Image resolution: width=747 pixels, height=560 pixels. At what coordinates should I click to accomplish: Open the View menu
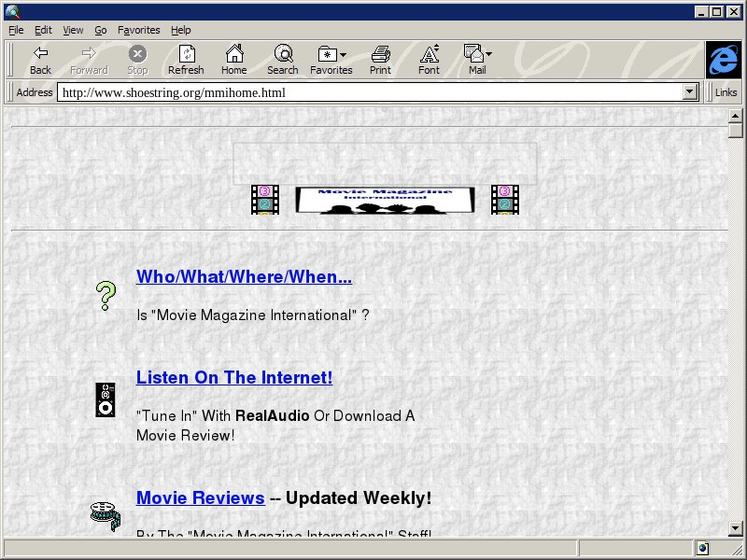pyautogui.click(x=73, y=30)
